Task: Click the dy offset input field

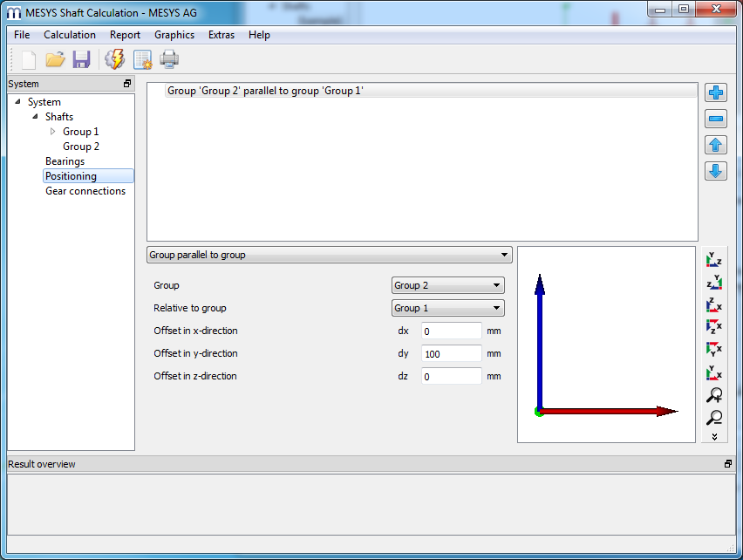Action: [451, 353]
